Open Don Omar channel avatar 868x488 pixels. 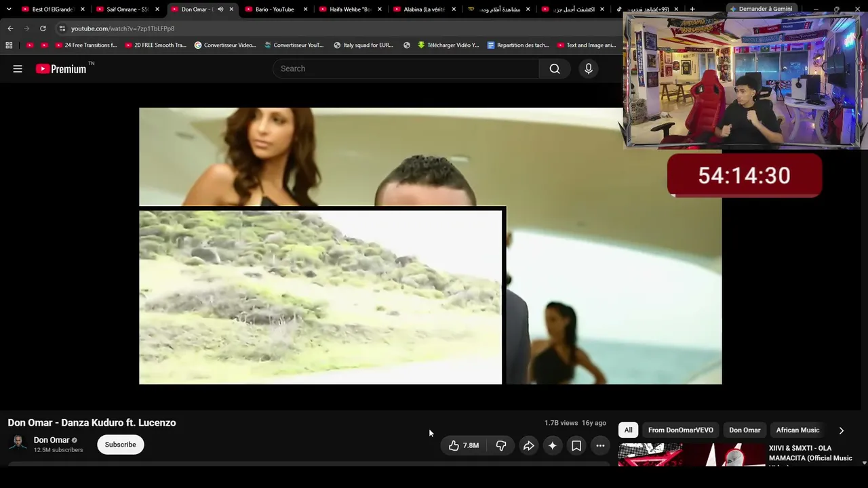[18, 443]
